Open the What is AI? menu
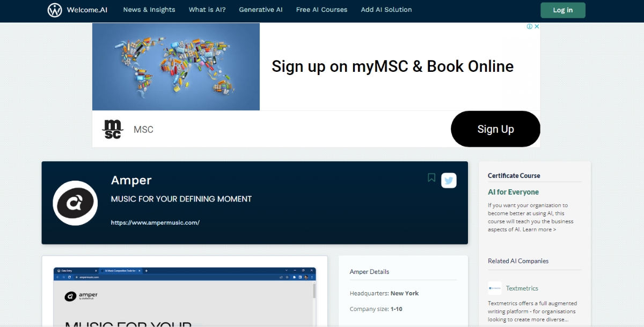 tap(207, 10)
